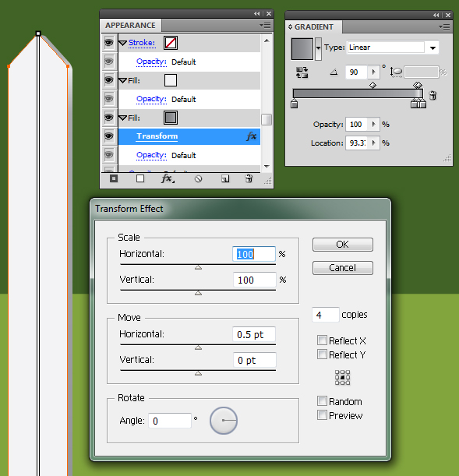Image resolution: width=459 pixels, height=476 pixels.
Task: Collapse the Stroke disclosure triangle
Action: pos(122,43)
